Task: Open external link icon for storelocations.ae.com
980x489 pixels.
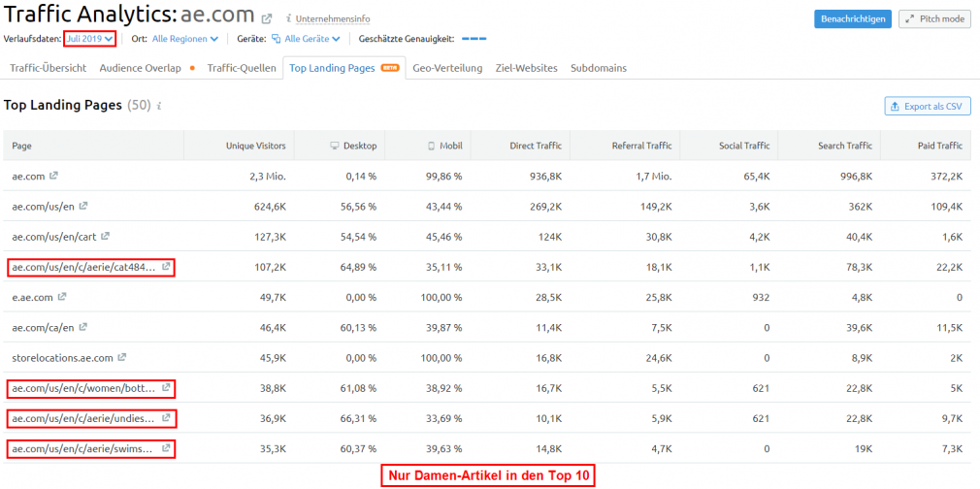Action: (x=122, y=358)
